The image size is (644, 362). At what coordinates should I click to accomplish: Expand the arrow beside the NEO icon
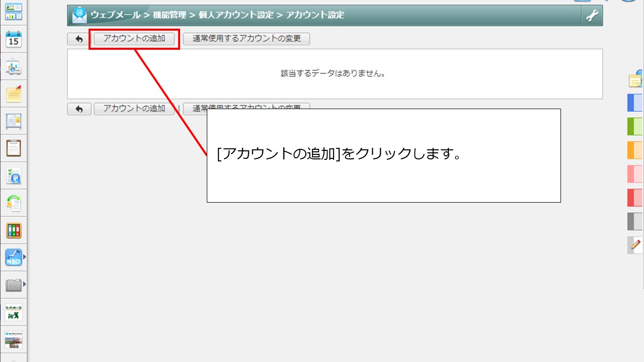24,257
